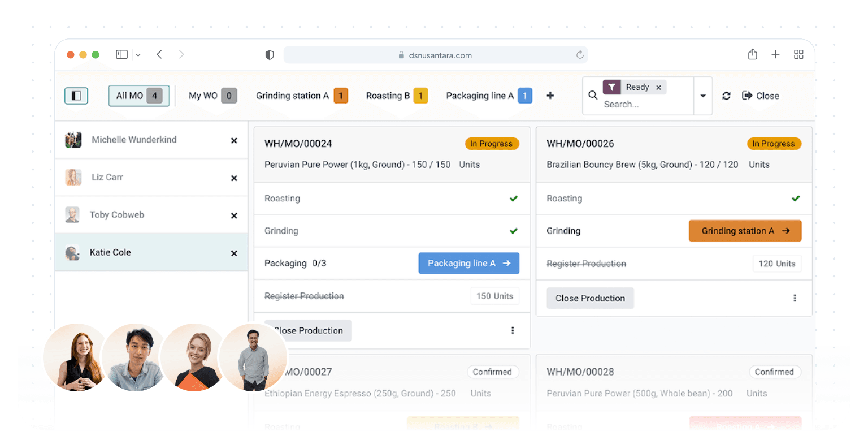This screenshot has height=431, width=868.
Task: Open order WH/MO/00028
Action: pos(580,372)
